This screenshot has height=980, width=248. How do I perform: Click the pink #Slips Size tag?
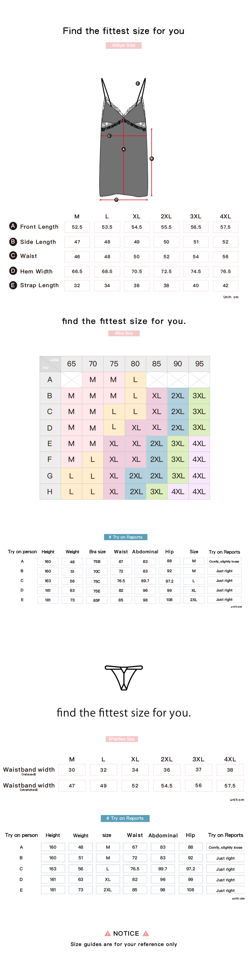(x=123, y=45)
